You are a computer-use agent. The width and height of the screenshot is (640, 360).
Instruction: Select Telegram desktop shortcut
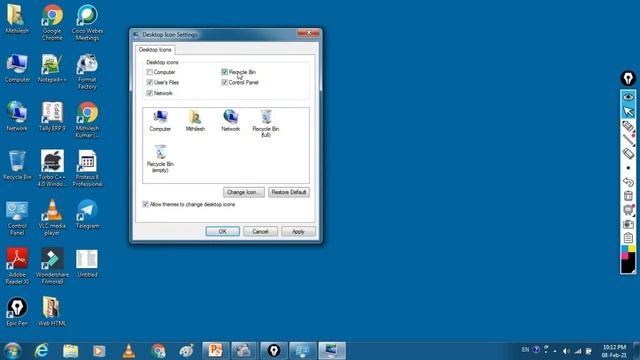tap(87, 214)
